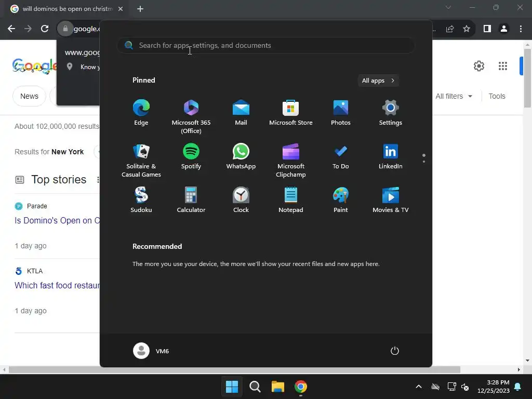The image size is (532, 399).
Task: Click the power button in Start menu
Action: (x=395, y=351)
